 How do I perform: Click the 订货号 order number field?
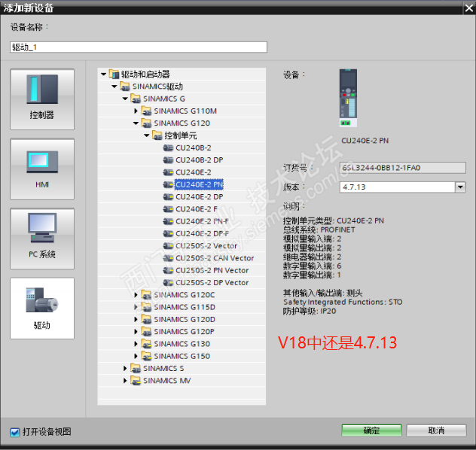[402, 168]
